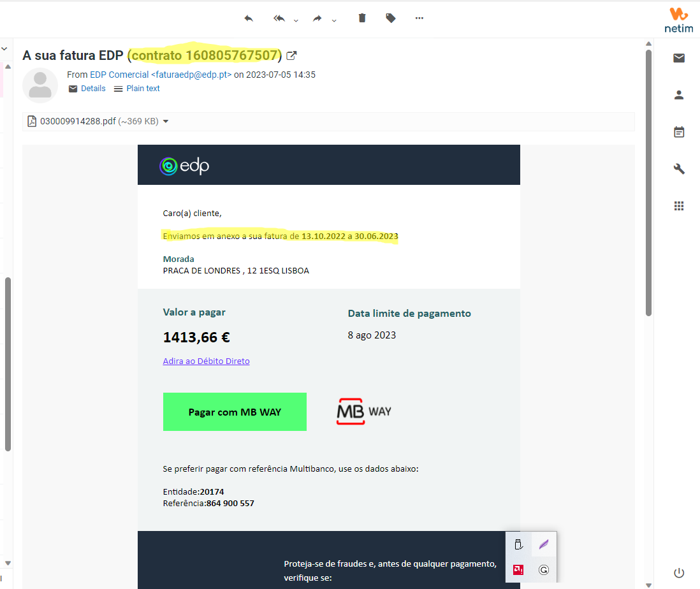Open Mail from the right sidebar
This screenshot has height=589, width=700.
(x=678, y=57)
